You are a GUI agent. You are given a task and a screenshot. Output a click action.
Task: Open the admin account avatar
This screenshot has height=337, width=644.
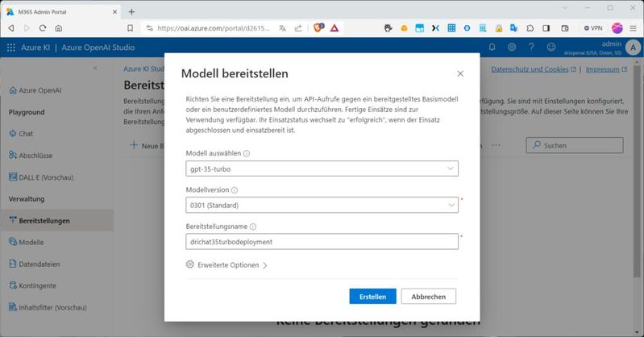coord(633,48)
